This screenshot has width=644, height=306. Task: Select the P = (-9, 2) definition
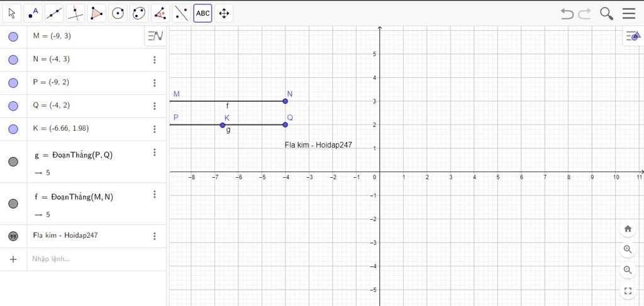(51, 82)
